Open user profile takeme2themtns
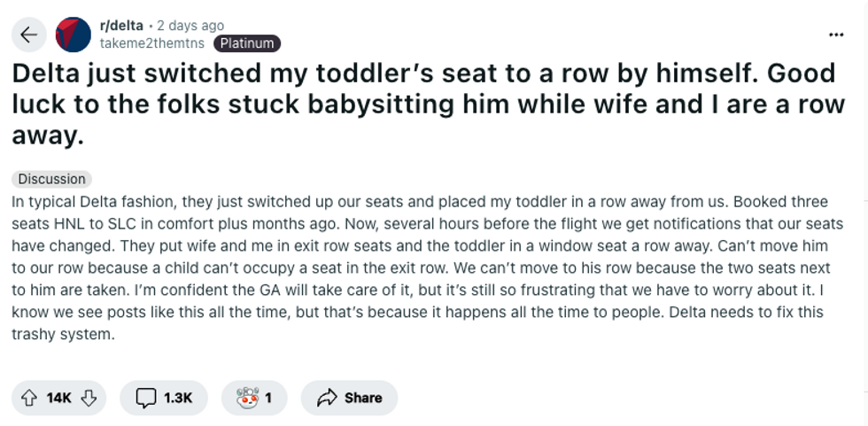The width and height of the screenshot is (868, 426). click(152, 43)
